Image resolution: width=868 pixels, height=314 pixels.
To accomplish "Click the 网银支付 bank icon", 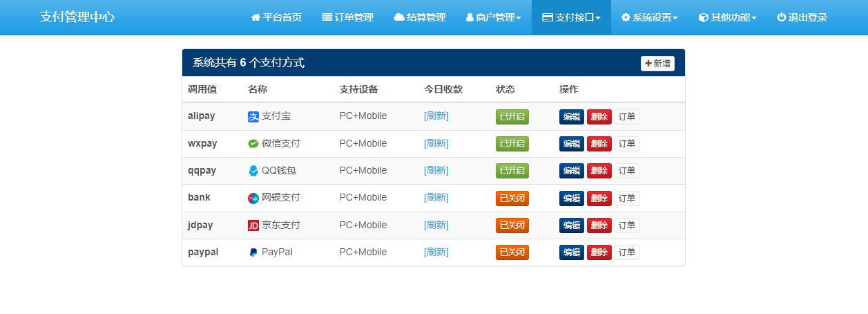I will 253,198.
